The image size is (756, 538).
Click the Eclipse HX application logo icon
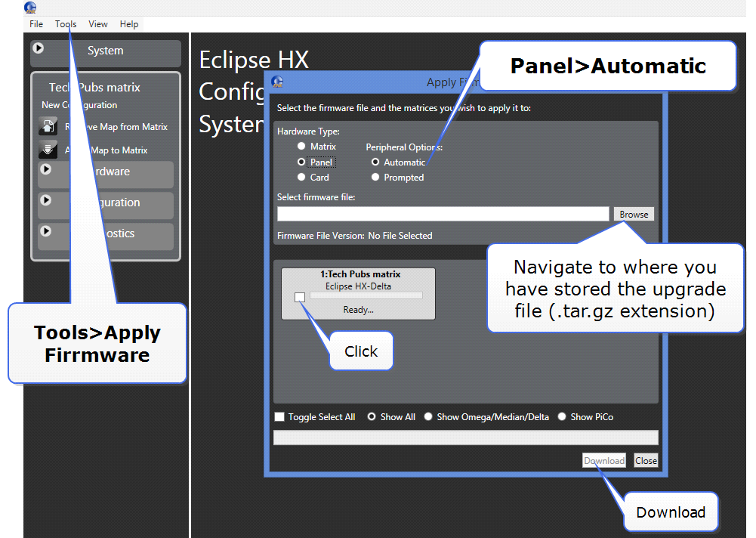tap(30, 8)
